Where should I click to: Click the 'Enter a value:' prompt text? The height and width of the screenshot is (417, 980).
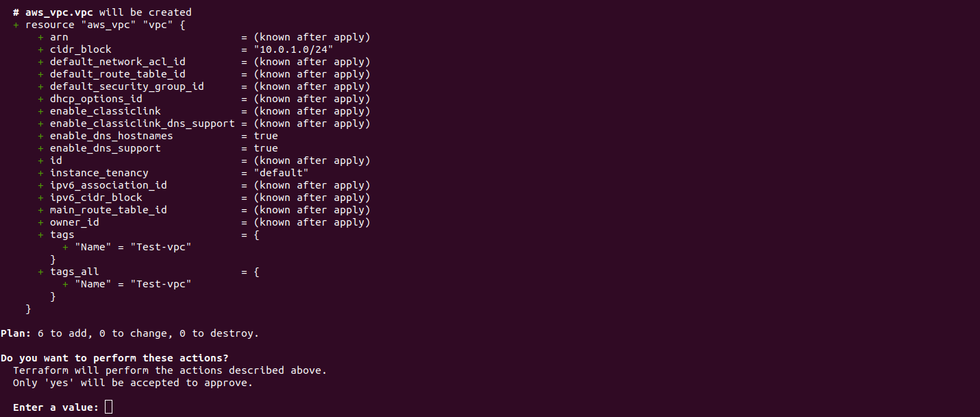tap(56, 407)
